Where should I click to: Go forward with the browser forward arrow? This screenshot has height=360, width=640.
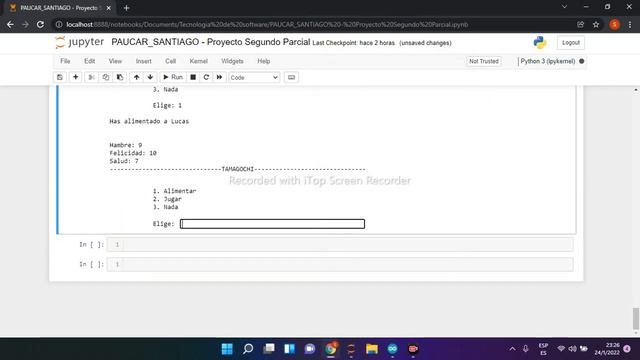(25, 24)
